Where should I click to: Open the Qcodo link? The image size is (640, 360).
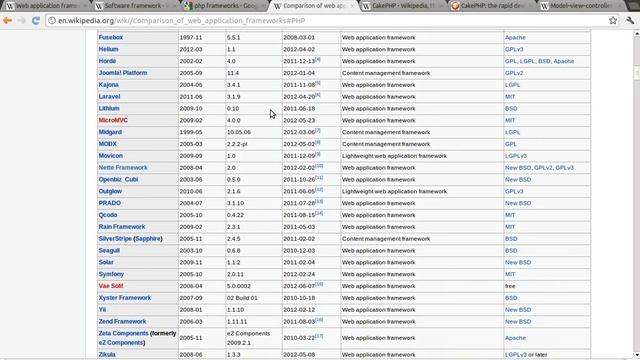pos(108,215)
